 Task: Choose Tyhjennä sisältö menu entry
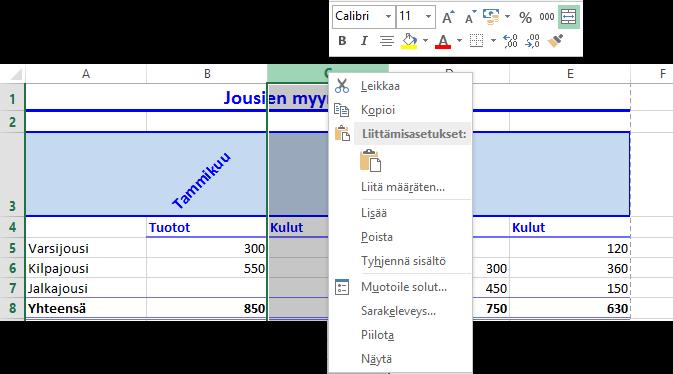(x=400, y=261)
